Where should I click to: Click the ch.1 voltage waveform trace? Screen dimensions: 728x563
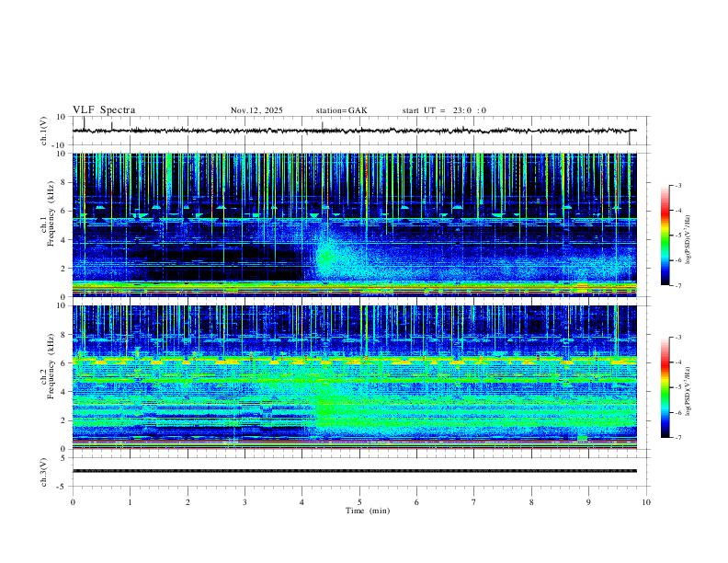click(x=354, y=131)
